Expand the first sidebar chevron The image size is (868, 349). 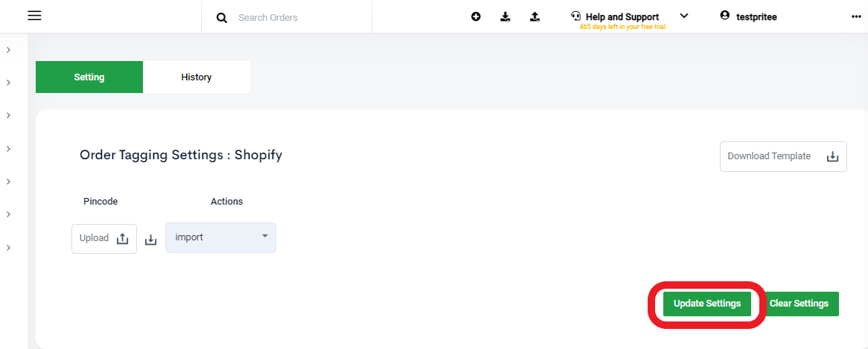click(x=8, y=50)
